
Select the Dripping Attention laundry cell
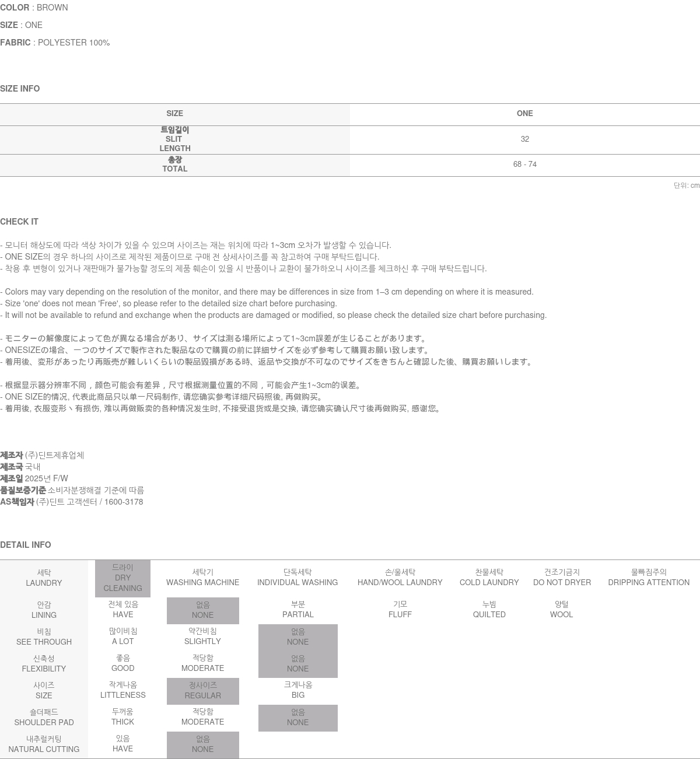click(648, 578)
